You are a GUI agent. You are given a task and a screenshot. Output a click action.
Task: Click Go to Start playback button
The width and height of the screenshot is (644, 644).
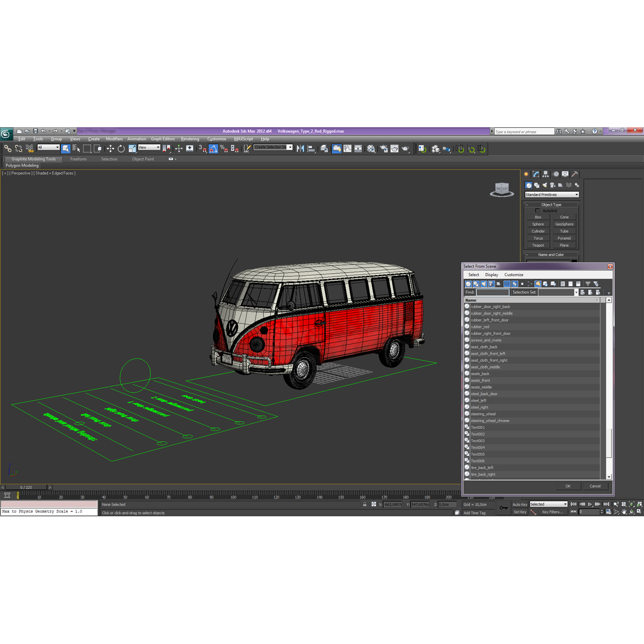click(574, 504)
